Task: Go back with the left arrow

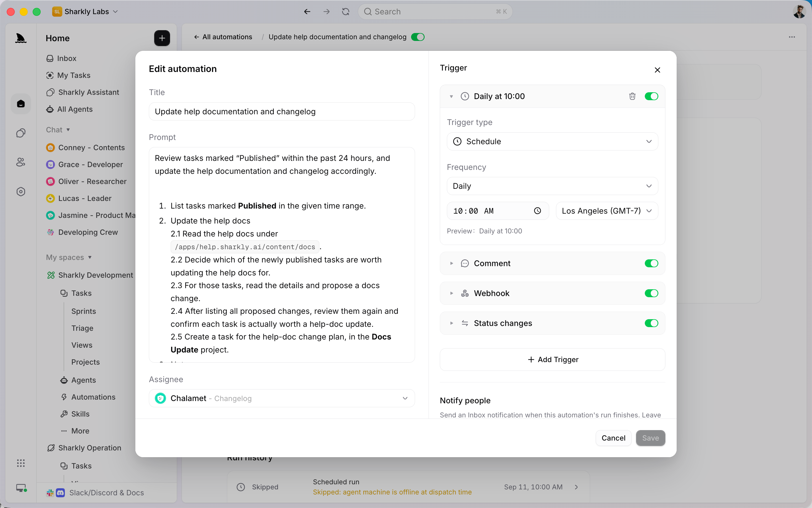Action: pos(307,11)
